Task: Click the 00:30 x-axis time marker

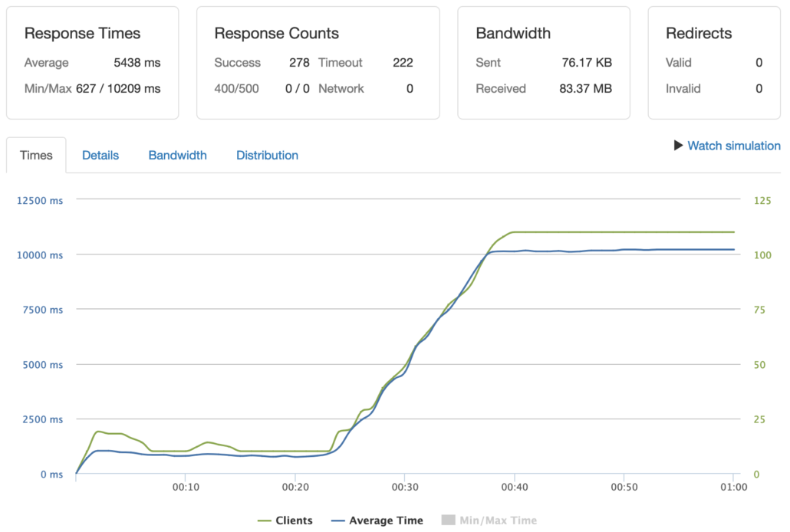Action: 404,488
